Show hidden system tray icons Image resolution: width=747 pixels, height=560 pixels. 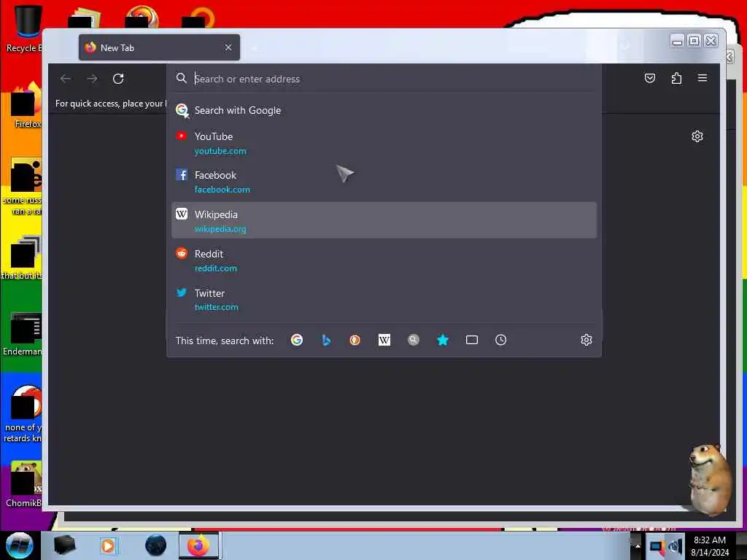pos(638,546)
